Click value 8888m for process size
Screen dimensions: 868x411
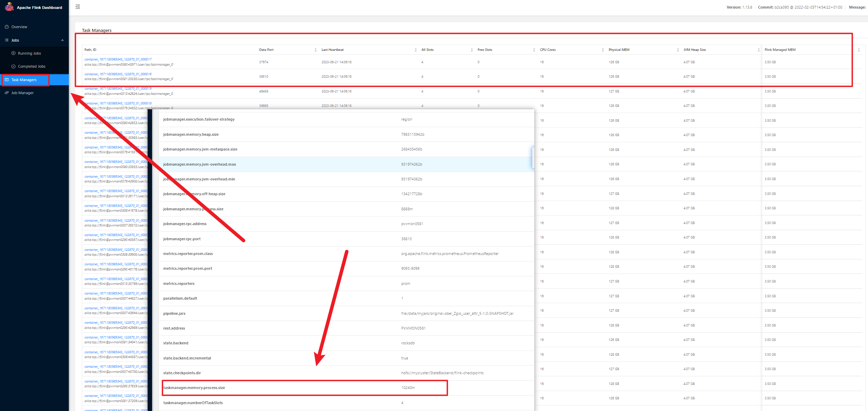pos(407,209)
